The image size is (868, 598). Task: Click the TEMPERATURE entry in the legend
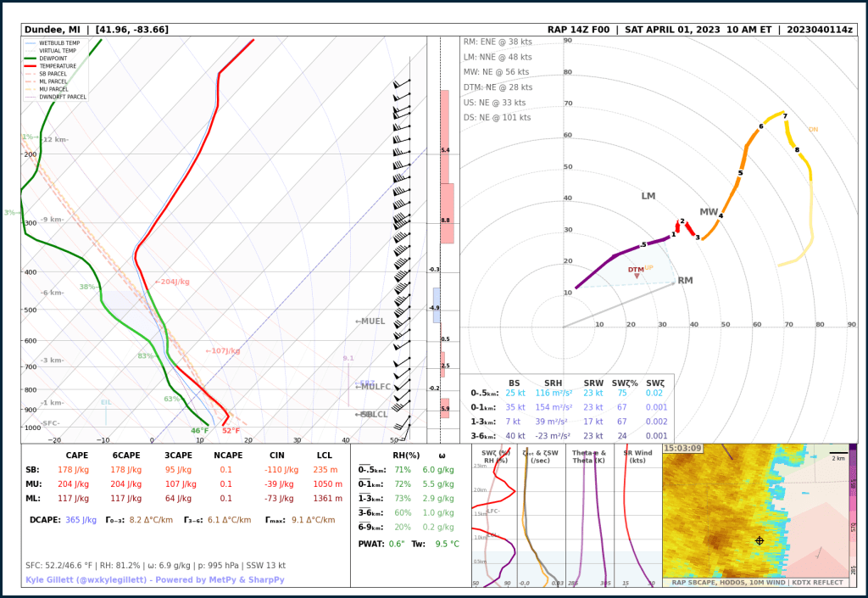pyautogui.click(x=58, y=66)
